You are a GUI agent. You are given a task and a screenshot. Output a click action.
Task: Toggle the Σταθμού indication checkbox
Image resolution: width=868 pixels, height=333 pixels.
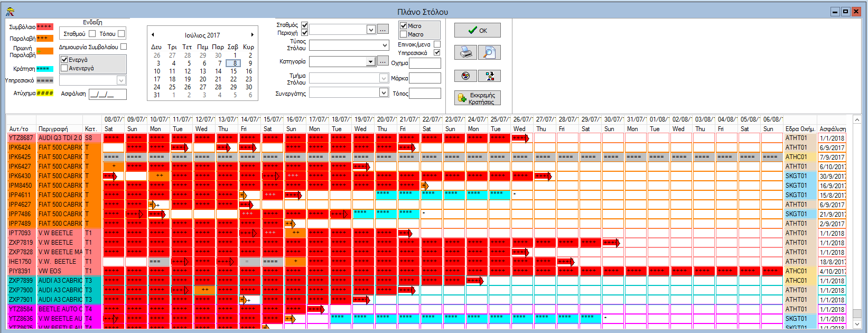[x=92, y=34]
